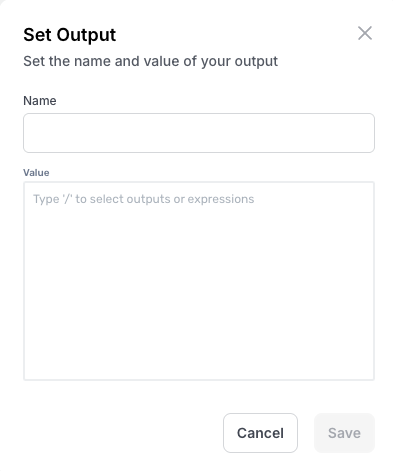This screenshot has width=393, height=471.
Task: Hit the Cancel button beside Save
Action: click(x=260, y=433)
